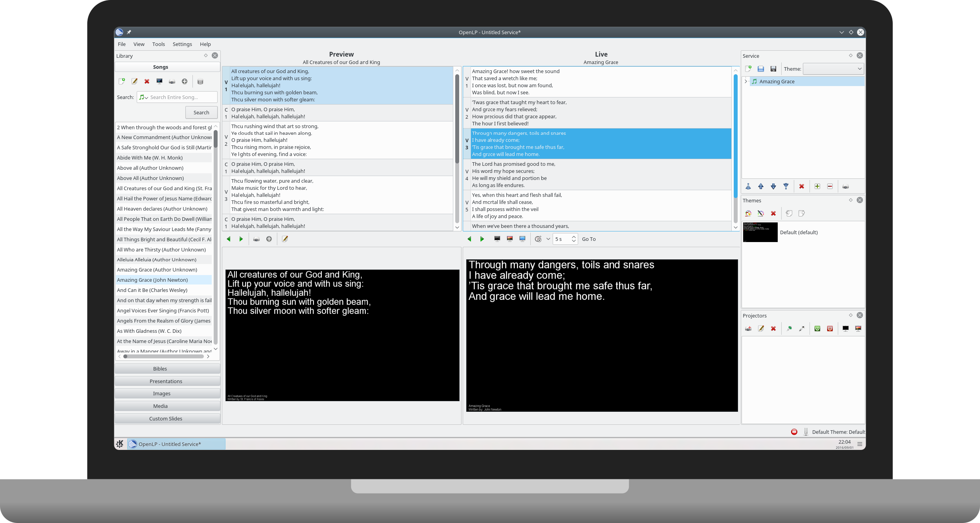980x523 pixels.
Task: Expand the Amazing Grace service item
Action: (x=746, y=81)
